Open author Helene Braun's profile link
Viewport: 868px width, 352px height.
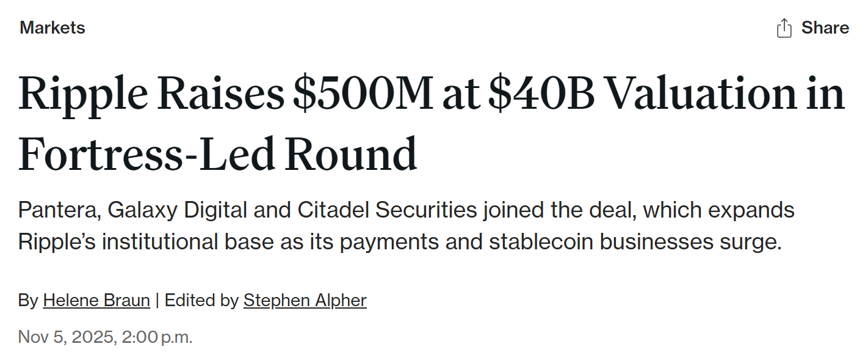tap(96, 300)
